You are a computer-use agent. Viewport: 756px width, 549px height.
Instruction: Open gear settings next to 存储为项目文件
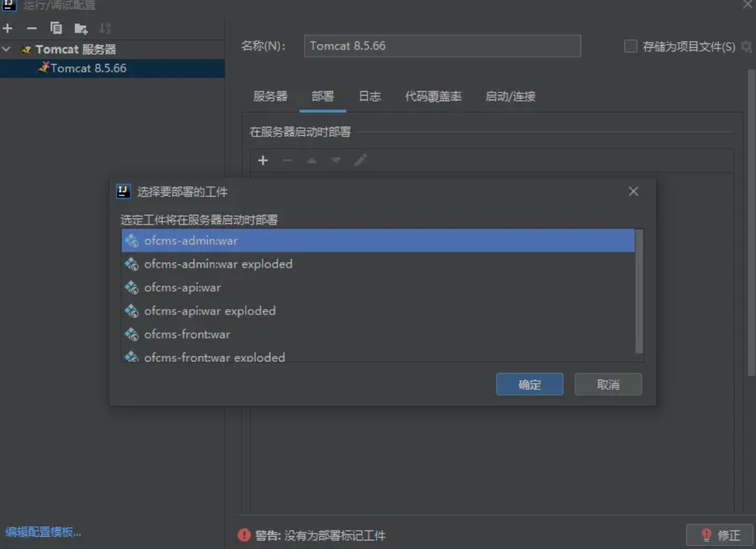(746, 47)
